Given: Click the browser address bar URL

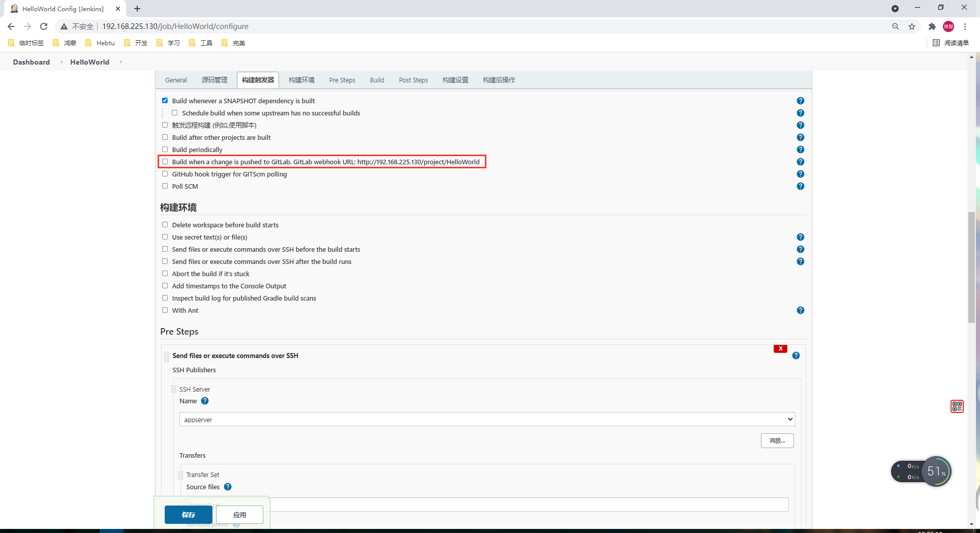Looking at the screenshot, I should coord(175,26).
